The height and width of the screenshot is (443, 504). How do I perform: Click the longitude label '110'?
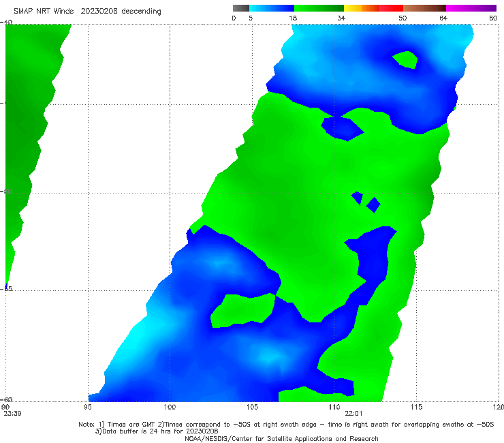[334, 408]
